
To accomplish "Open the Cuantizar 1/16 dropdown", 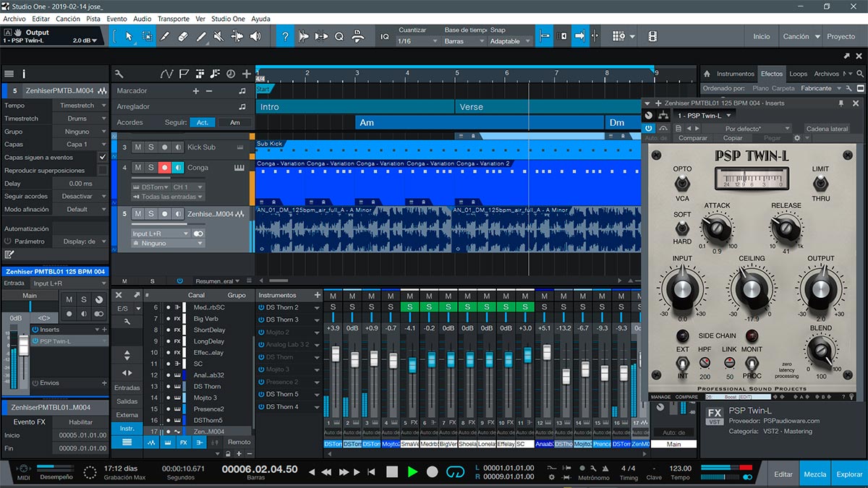I will [418, 41].
